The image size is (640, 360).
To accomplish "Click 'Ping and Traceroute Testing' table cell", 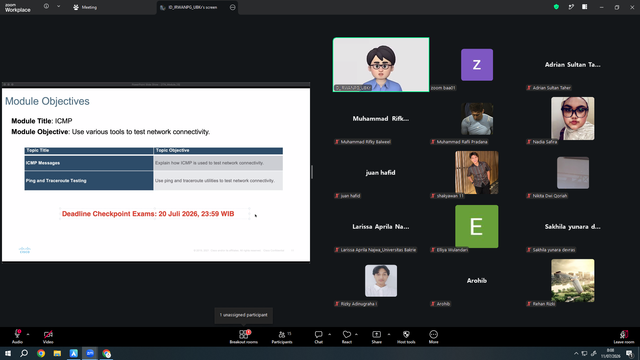I will coord(89,180).
